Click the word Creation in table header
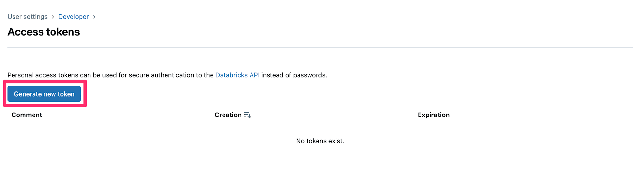This screenshot has height=175, width=644. pos(228,115)
